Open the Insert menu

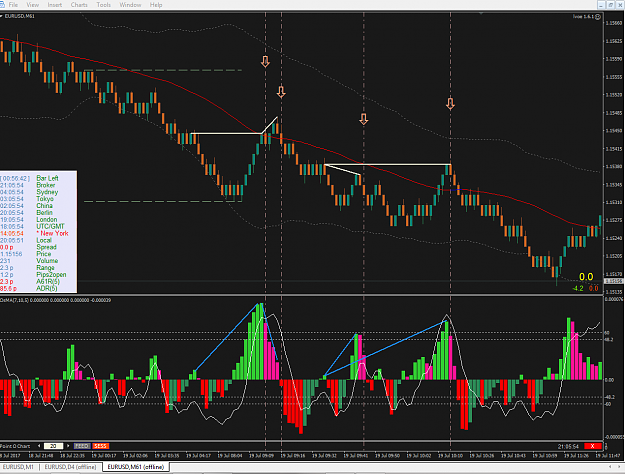click(55, 5)
